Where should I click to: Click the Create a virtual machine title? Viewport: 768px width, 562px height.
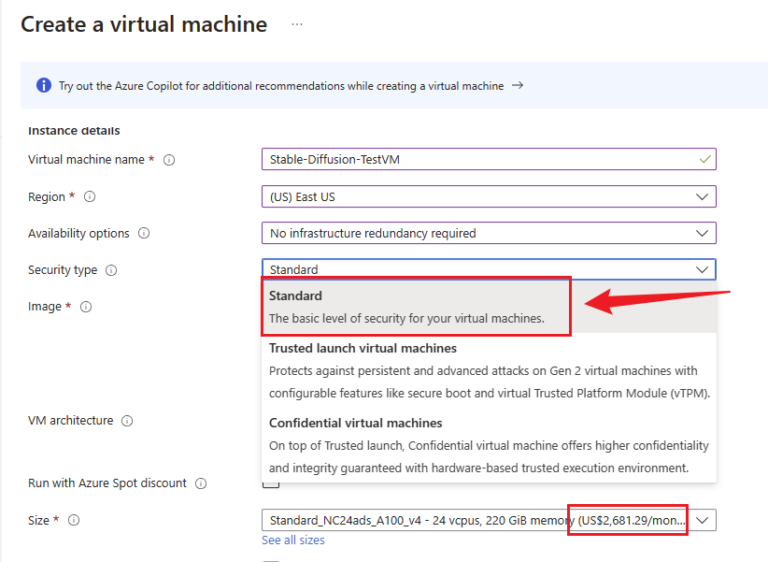click(x=144, y=24)
